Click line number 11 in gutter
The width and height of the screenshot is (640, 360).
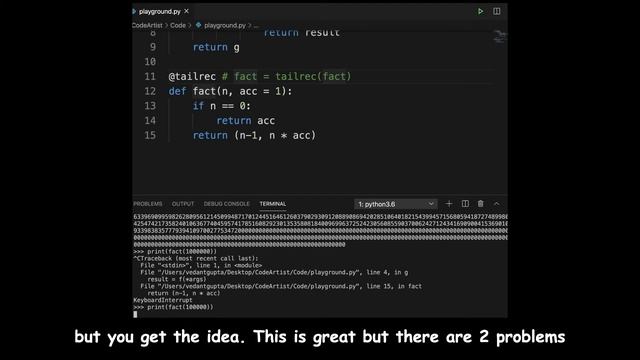[x=150, y=76]
